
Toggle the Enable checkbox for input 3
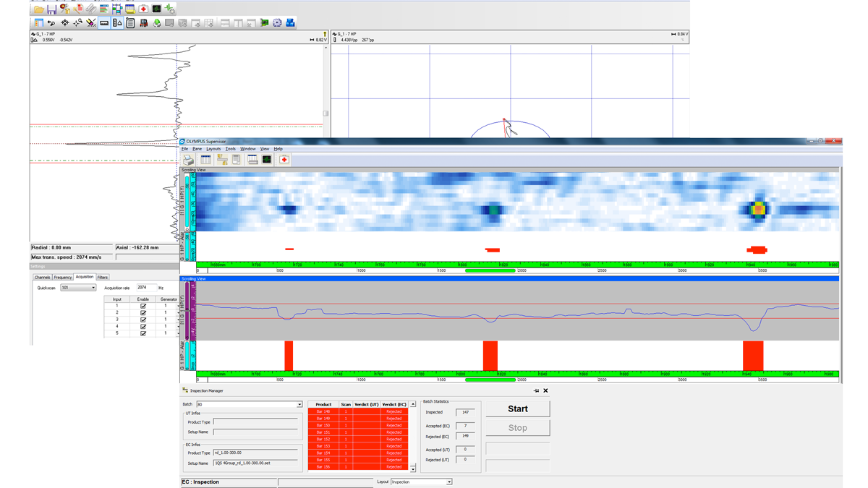(142, 320)
